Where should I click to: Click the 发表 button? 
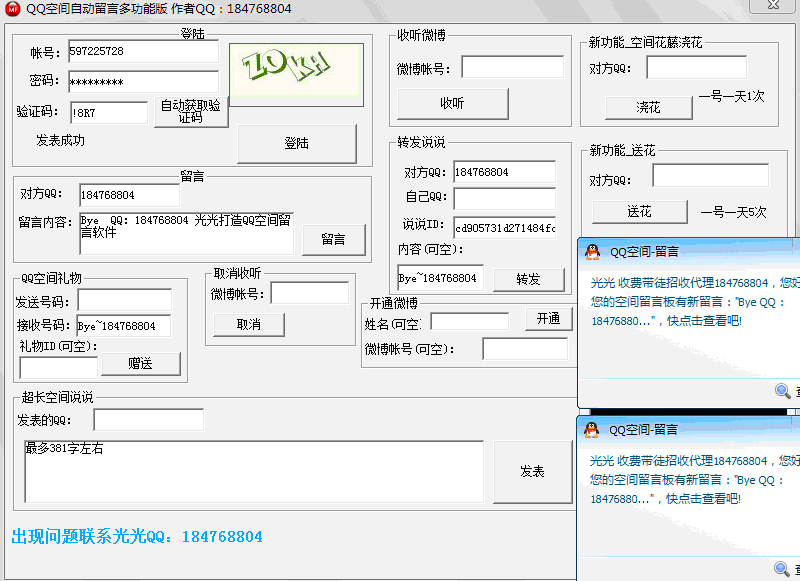click(533, 472)
